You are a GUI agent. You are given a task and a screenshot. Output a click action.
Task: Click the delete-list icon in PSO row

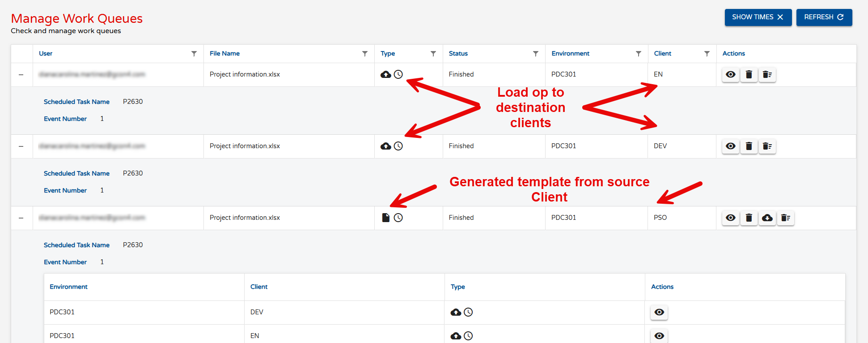[x=786, y=218]
